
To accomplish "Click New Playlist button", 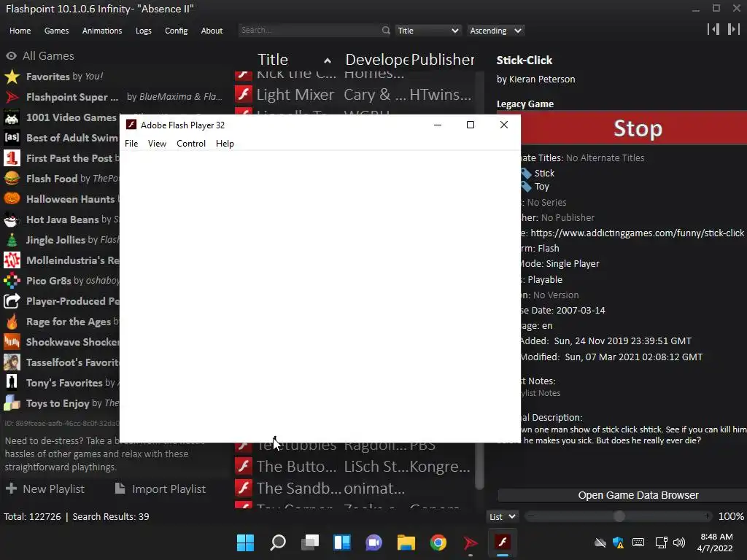I will point(44,489).
